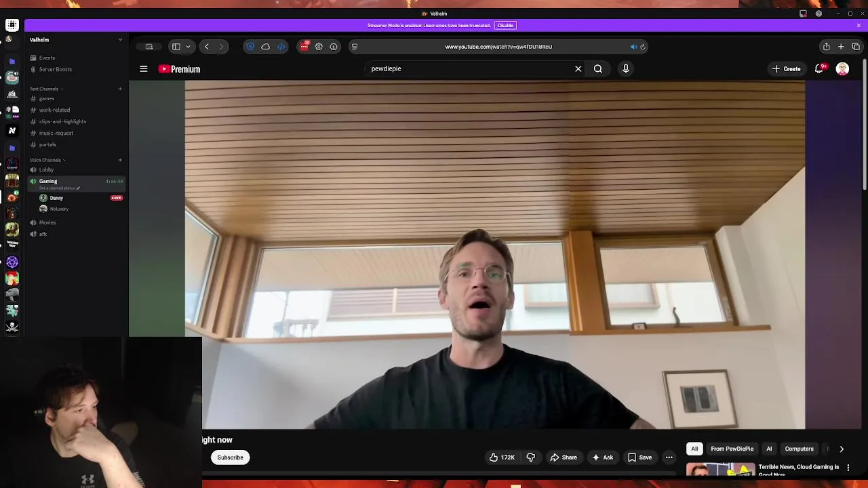Click the Create button on YouTube
The height and width of the screenshot is (488, 868).
[786, 68]
